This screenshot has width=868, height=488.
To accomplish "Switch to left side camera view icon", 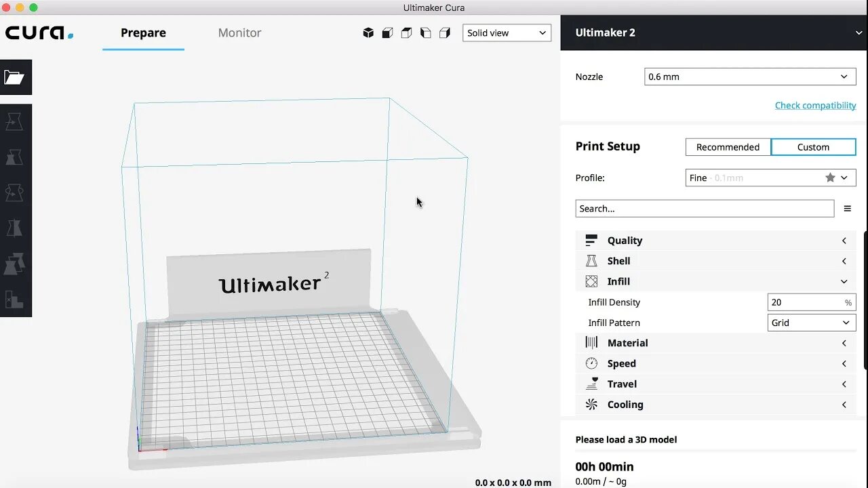I will click(425, 33).
